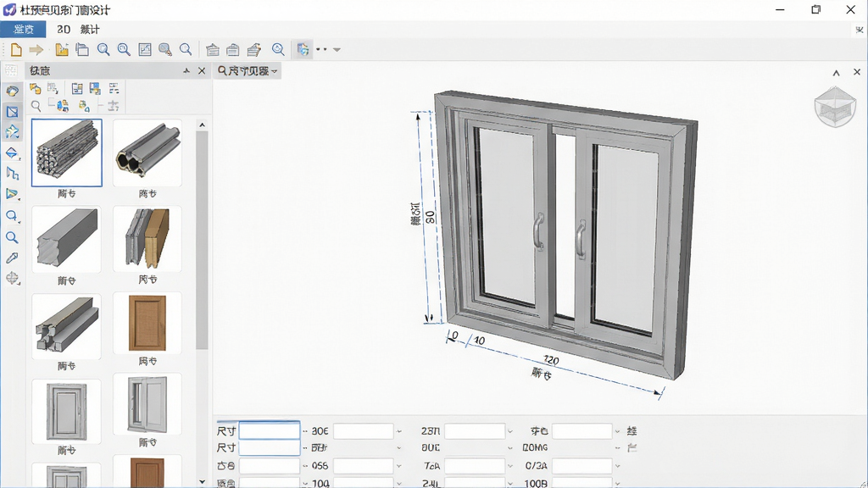
Task: Click the line chart picture toolbar icon
Action: click(144, 50)
